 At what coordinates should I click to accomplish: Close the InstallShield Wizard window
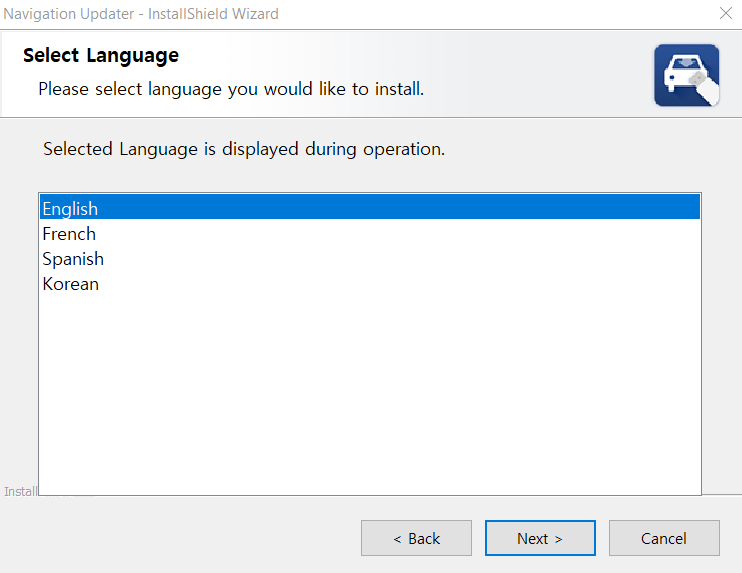(725, 13)
